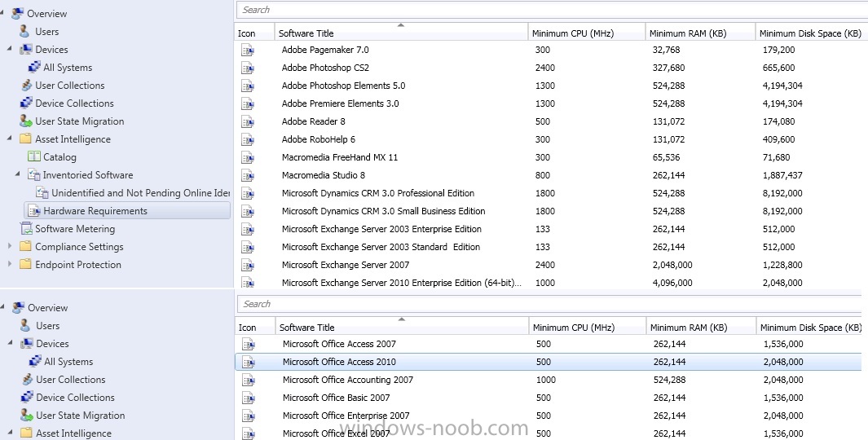Open the Software Metering node
The height and width of the screenshot is (440, 868).
pyautogui.click(x=75, y=229)
